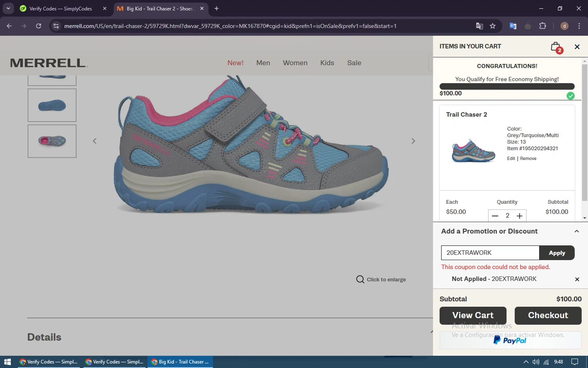Show previous product image arrow
Image resolution: width=588 pixels, height=368 pixels.
pos(94,141)
